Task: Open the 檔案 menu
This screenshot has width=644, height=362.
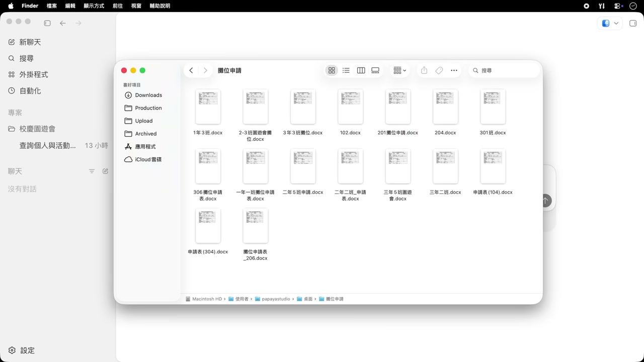Action: point(51,6)
